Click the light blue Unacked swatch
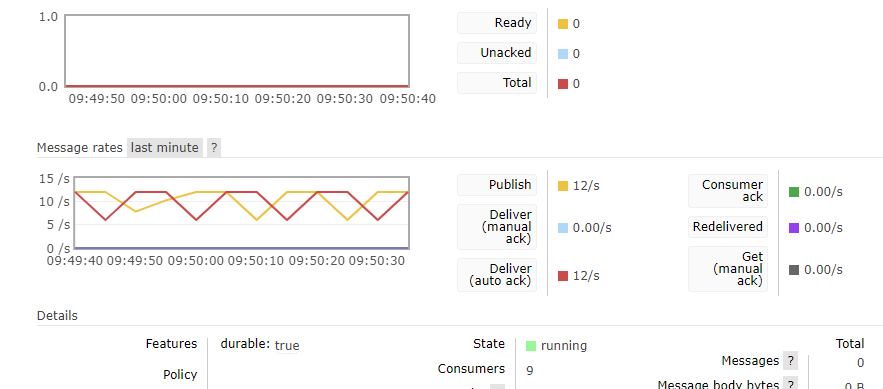Viewport: 883px width, 389px height. click(x=563, y=54)
